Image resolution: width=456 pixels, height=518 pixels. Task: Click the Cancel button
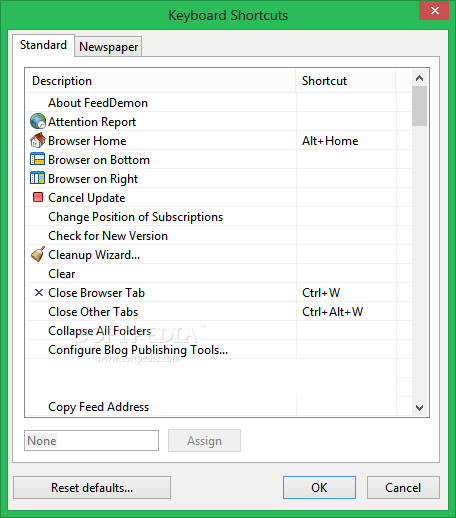403,488
